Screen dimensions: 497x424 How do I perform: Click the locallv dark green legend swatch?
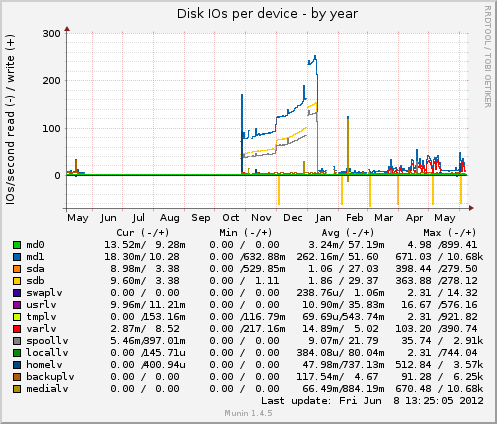(x=17, y=353)
